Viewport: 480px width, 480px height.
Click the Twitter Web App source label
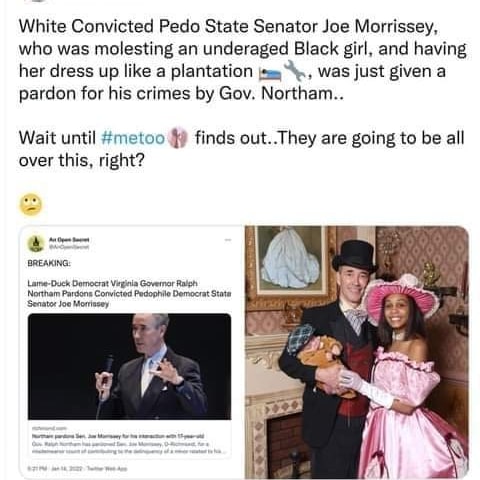tap(107, 468)
